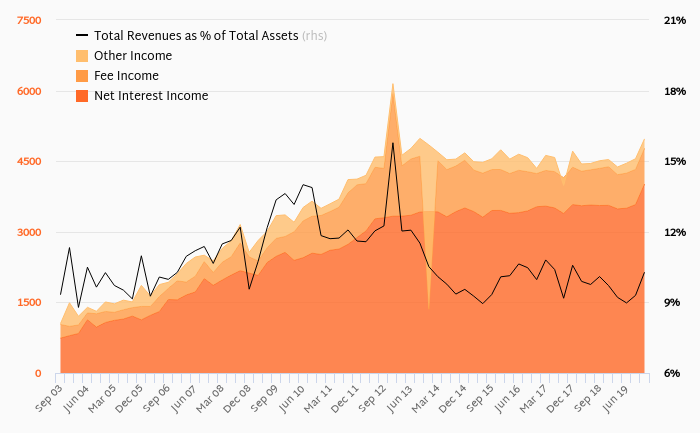
Task: Click the 21% right axis value
Action: coord(674,21)
